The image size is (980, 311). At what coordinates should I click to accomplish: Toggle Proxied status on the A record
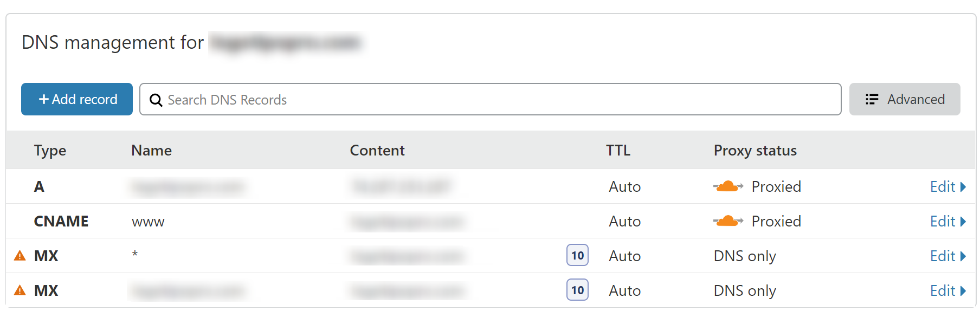(x=776, y=186)
